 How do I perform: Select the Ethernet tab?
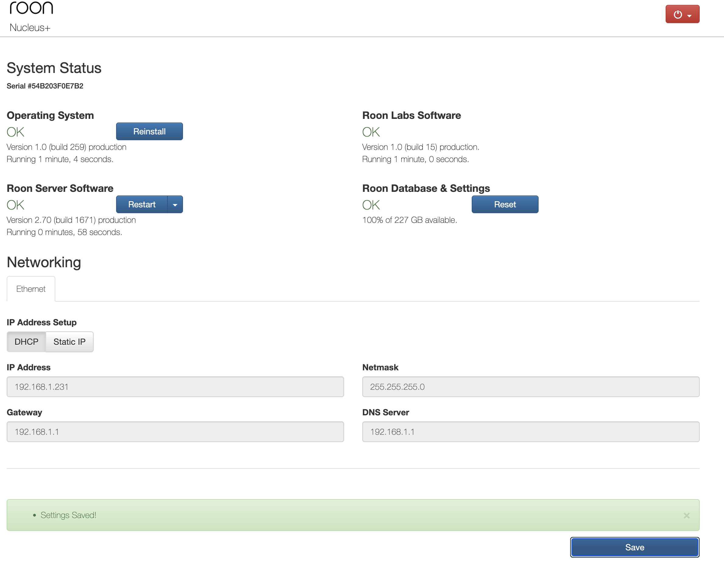coord(31,289)
